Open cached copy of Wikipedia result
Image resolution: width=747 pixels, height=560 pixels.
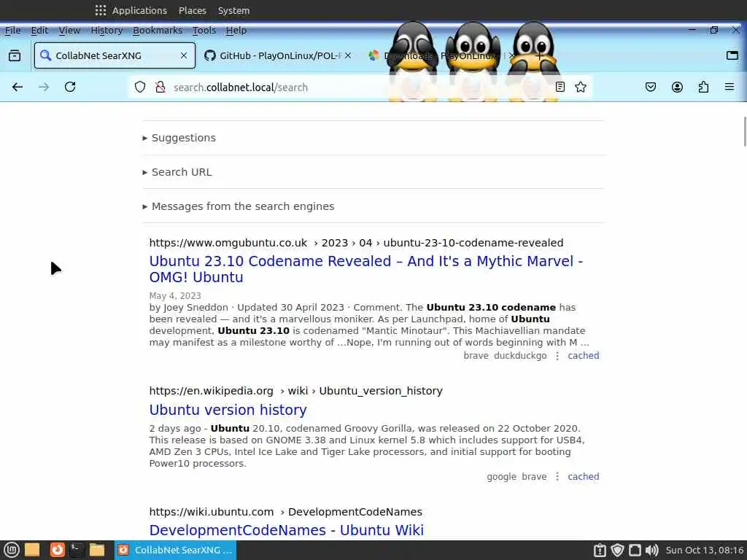tap(584, 477)
